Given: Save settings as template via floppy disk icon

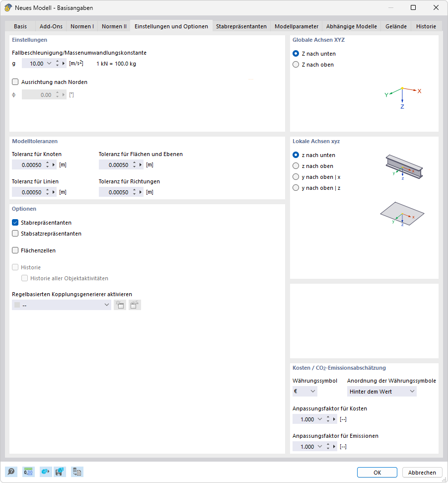Looking at the screenshot, I should [60, 472].
